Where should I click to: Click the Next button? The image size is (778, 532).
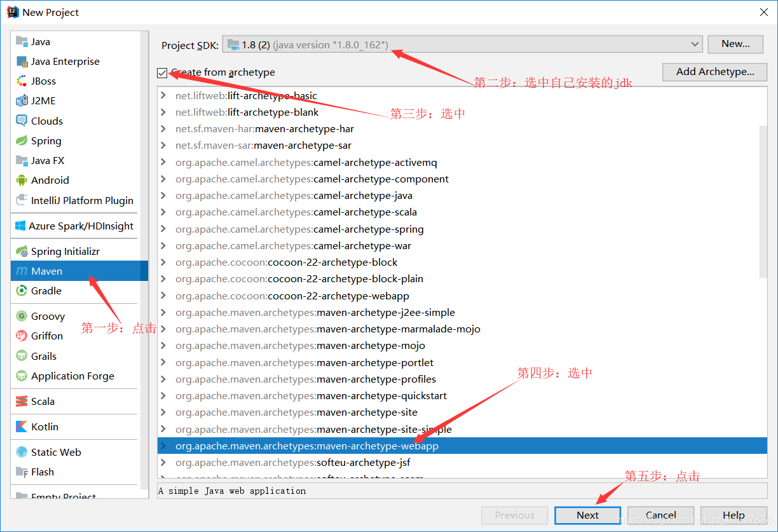click(587, 515)
